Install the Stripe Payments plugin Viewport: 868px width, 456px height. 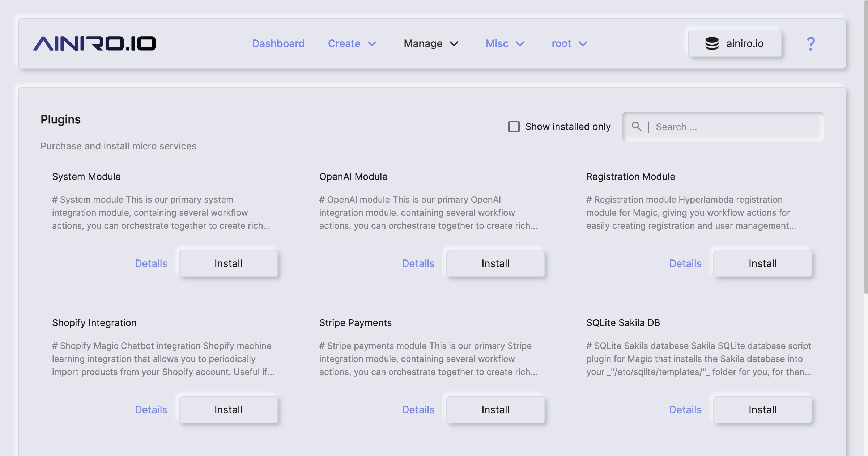(495, 410)
